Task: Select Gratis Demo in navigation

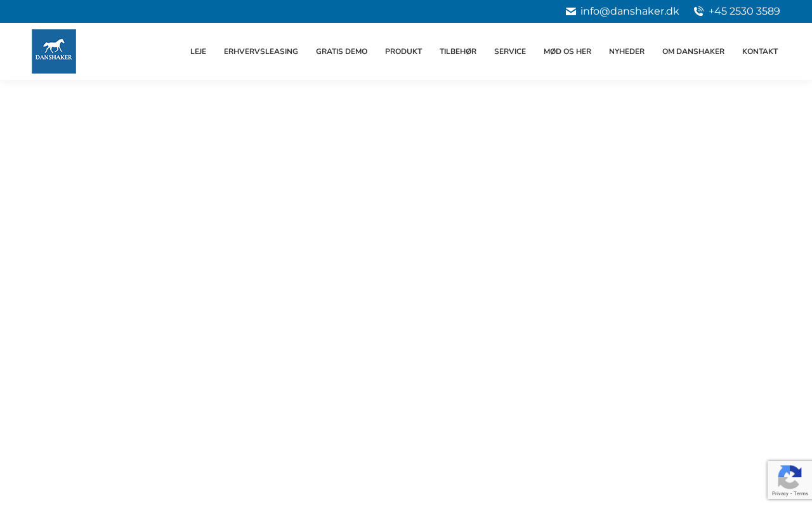Action: 341,51
